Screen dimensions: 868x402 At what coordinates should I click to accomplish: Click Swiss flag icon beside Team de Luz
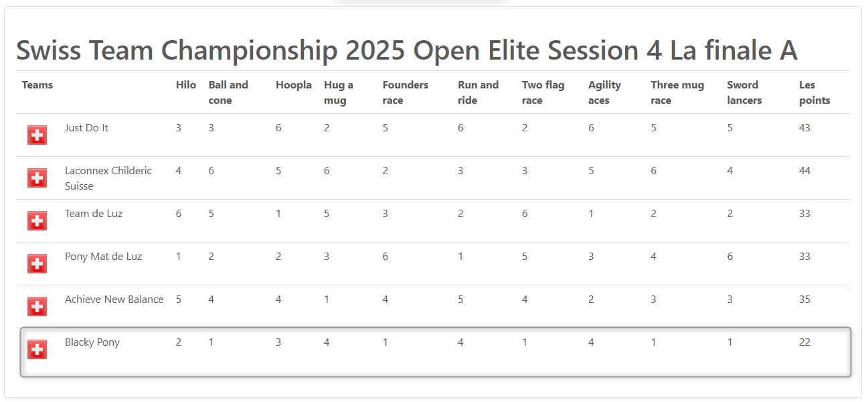pyautogui.click(x=37, y=220)
